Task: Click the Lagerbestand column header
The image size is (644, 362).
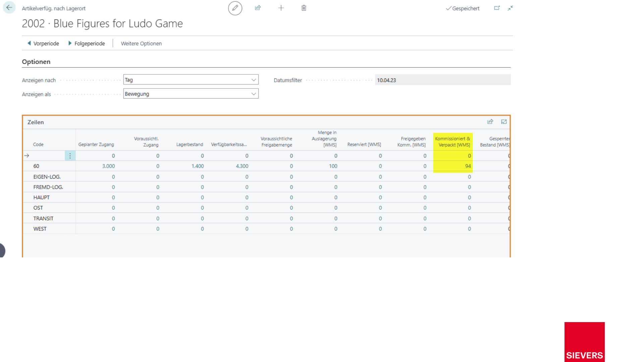Action: (x=190, y=144)
